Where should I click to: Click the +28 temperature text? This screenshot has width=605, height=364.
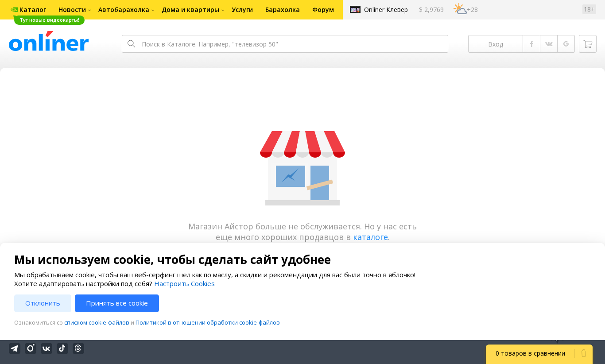click(x=472, y=10)
